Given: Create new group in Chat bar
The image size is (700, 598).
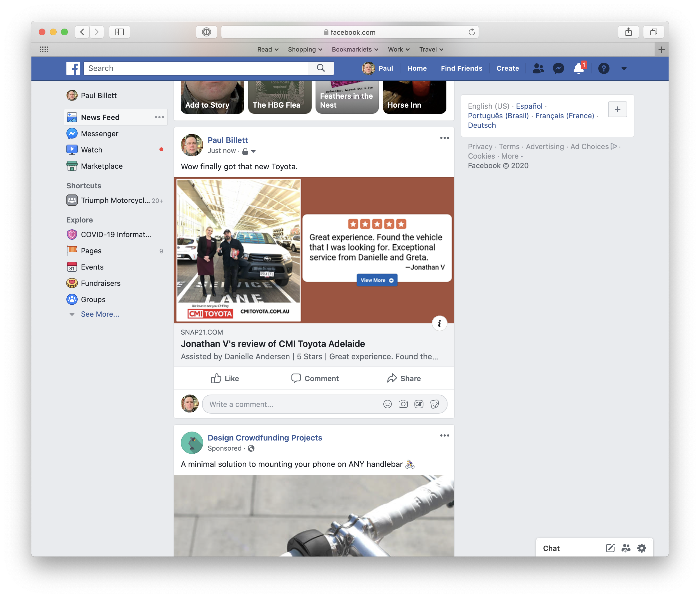Looking at the screenshot, I should [626, 548].
